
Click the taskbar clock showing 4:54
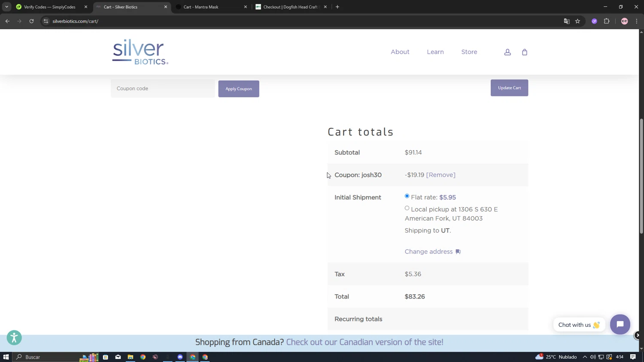click(620, 357)
